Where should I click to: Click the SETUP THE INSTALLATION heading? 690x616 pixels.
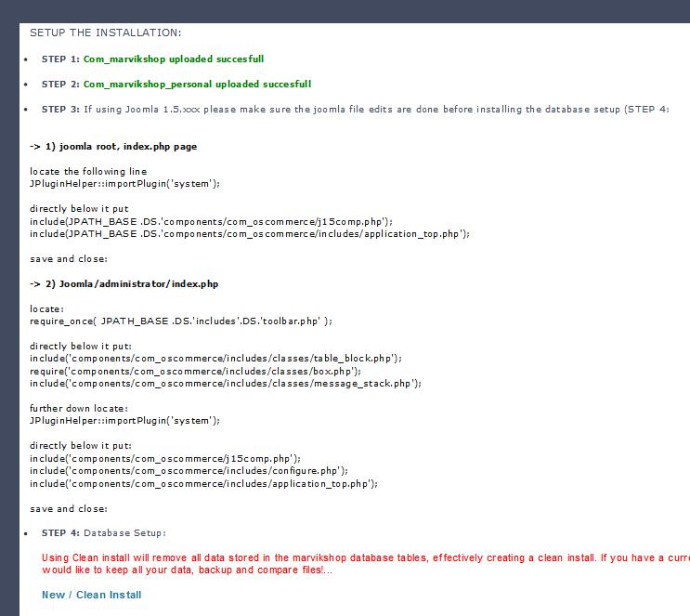click(106, 33)
